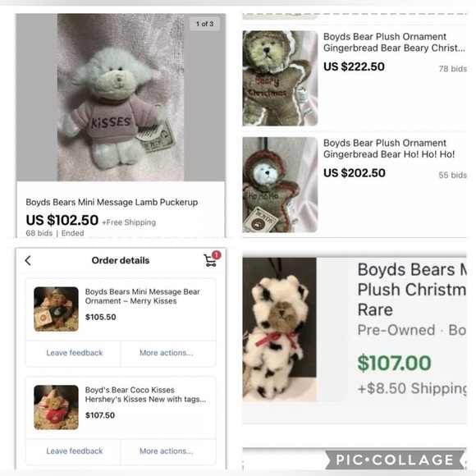Open Boyds Bears Mini Message Lamb Puckerup title
Viewport: 476px width, 476px height.
[112, 202]
